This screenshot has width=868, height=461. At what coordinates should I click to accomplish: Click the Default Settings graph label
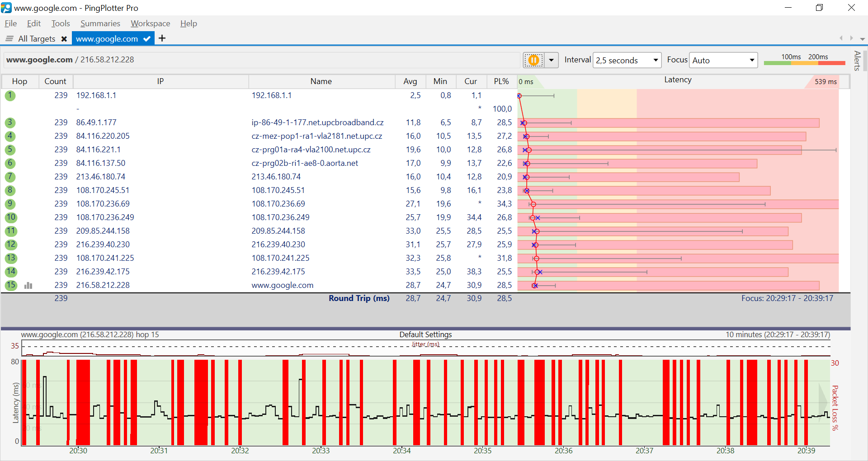(425, 335)
